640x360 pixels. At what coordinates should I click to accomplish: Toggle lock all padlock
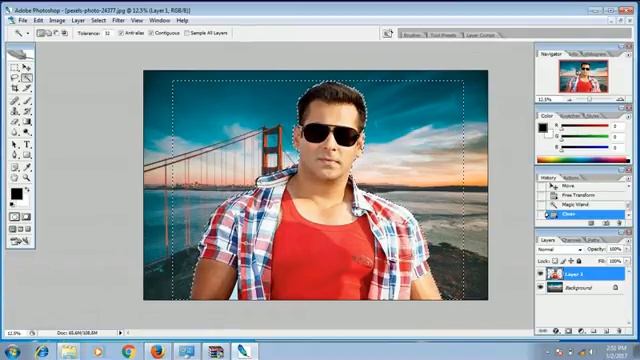(x=579, y=261)
